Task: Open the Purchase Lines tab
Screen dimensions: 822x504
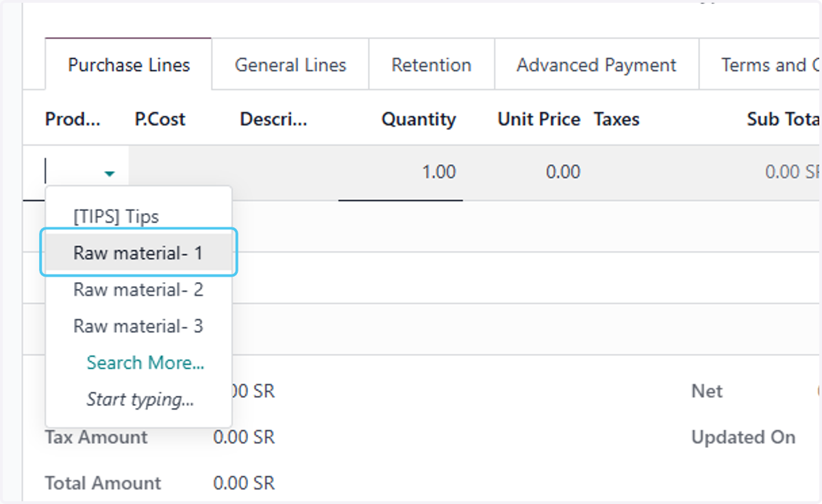Action: (x=129, y=65)
